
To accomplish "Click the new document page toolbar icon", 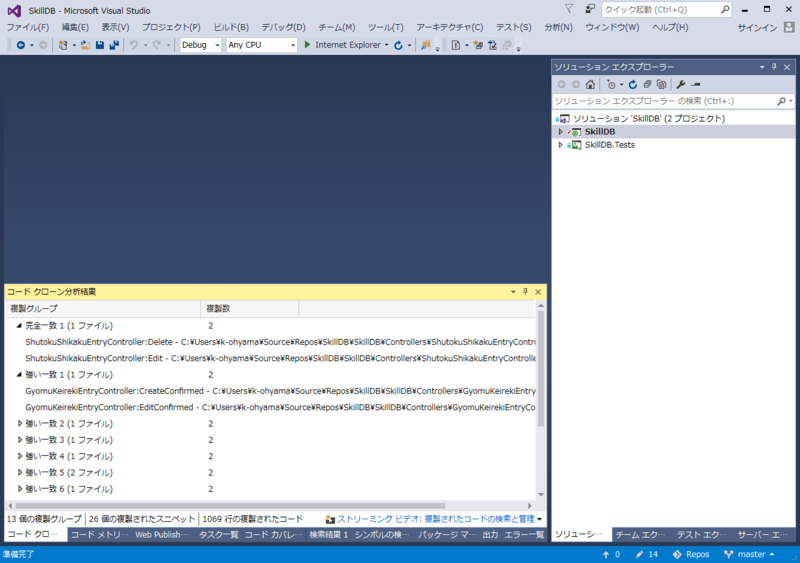I will 456,45.
